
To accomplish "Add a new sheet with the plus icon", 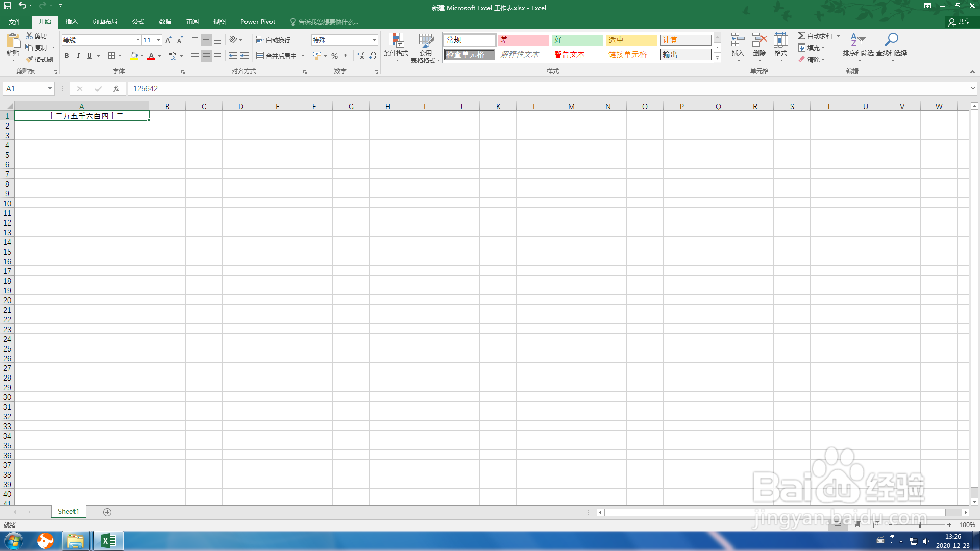I will [107, 512].
